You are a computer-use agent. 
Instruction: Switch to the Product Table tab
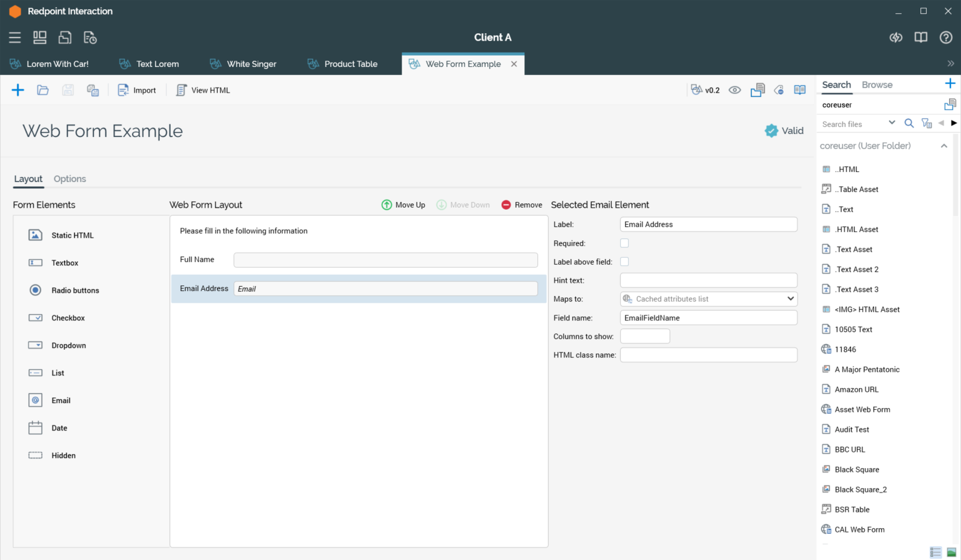(x=350, y=64)
